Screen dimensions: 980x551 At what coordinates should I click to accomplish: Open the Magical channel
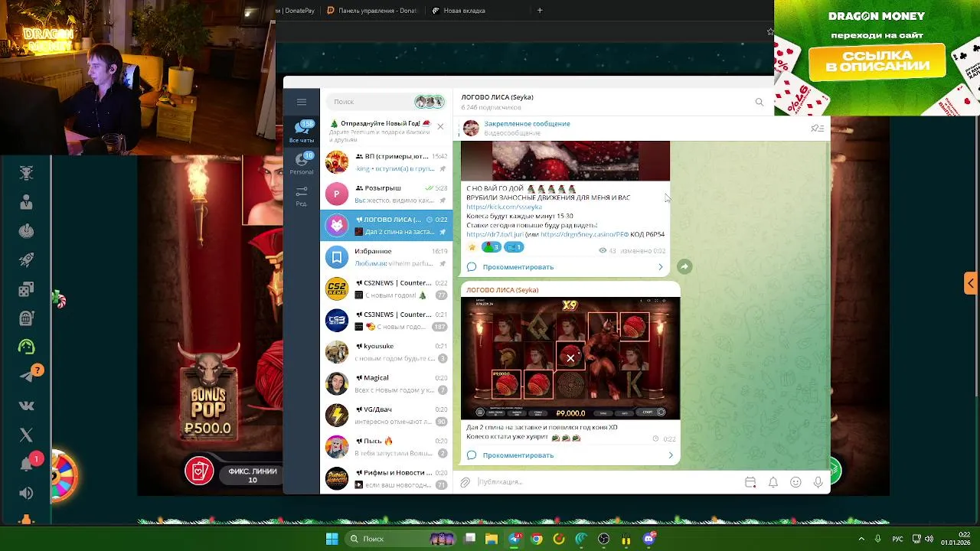coord(387,383)
